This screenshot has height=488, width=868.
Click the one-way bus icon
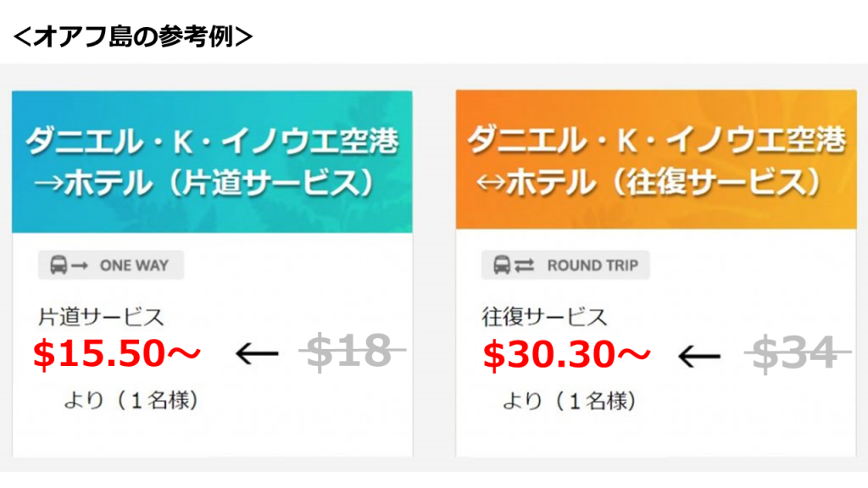pyautogui.click(x=58, y=265)
